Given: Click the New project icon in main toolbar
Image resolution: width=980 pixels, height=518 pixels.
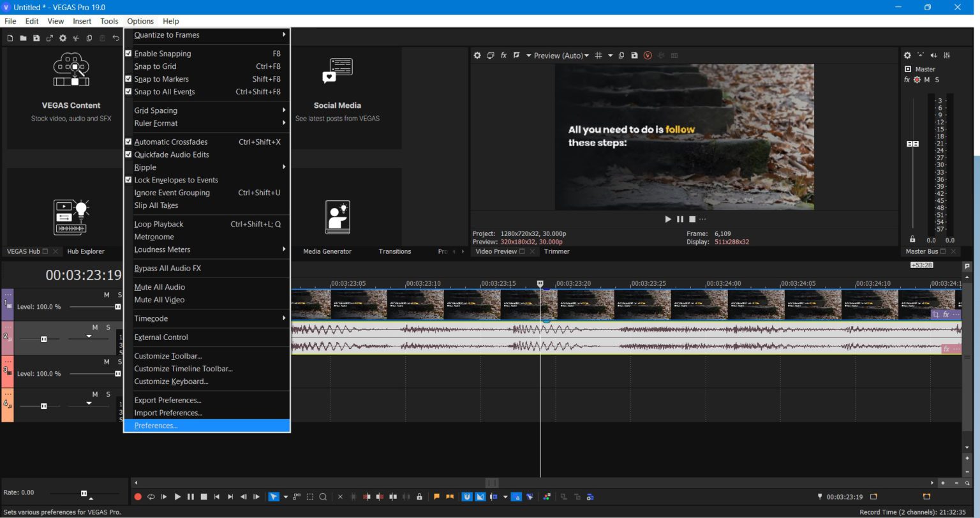Looking at the screenshot, I should [x=10, y=38].
